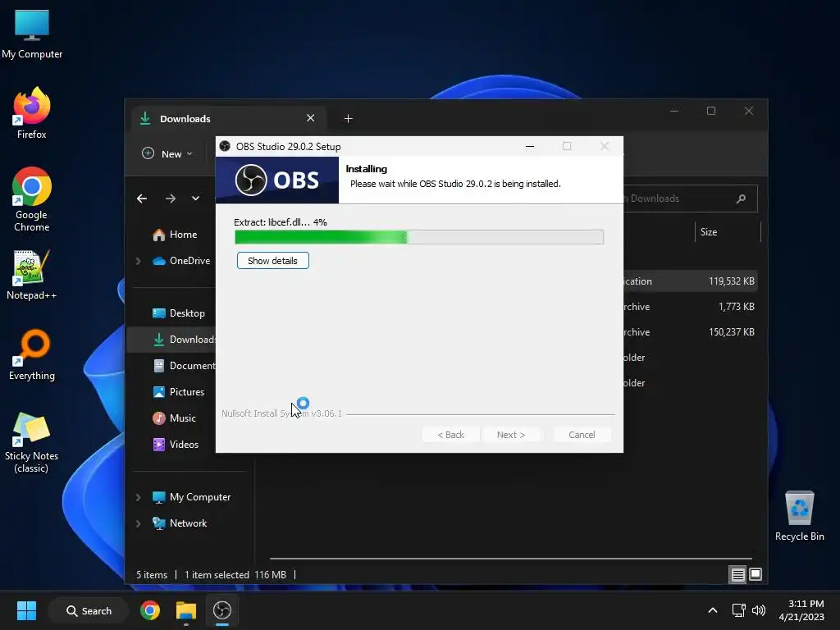
Task: Show details of OBS installation
Action: pos(272,261)
